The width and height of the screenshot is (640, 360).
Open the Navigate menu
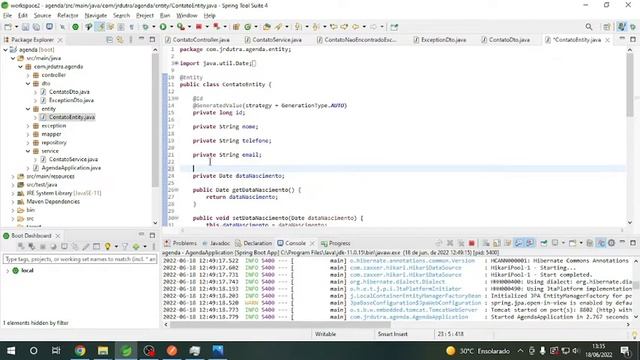tap(96, 16)
